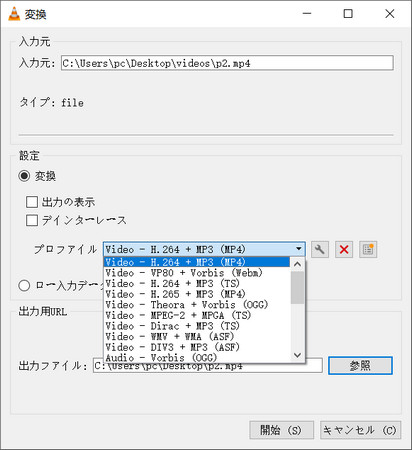
Task: Click the キャンセル (C) cancel button
Action: click(x=360, y=430)
